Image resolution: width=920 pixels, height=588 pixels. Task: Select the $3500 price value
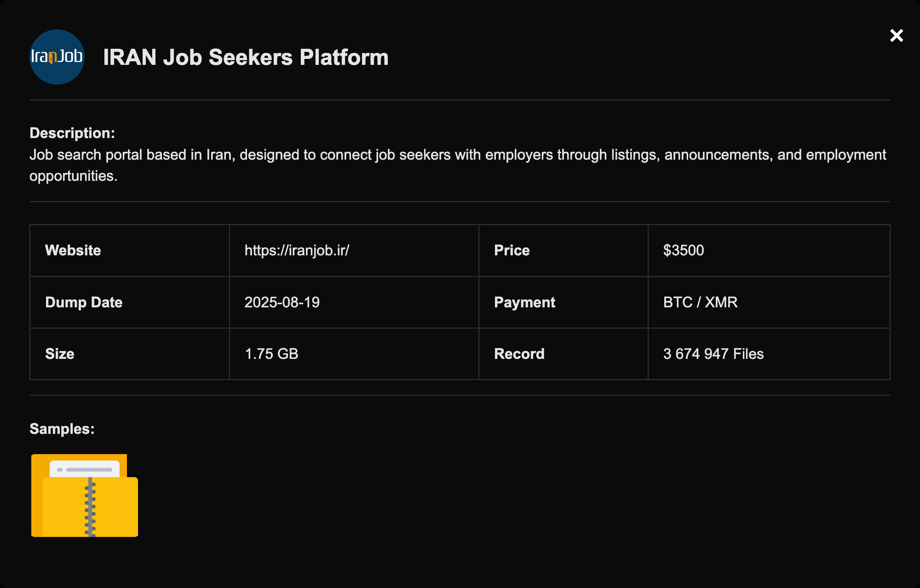683,250
